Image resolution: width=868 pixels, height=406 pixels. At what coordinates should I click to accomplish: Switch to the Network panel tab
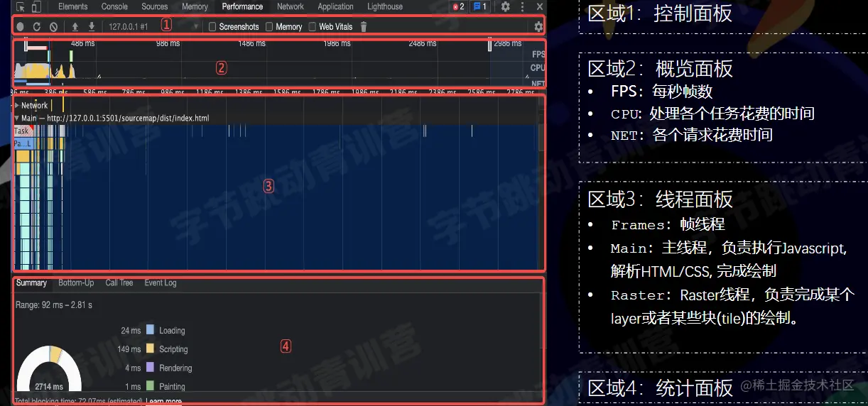(291, 6)
